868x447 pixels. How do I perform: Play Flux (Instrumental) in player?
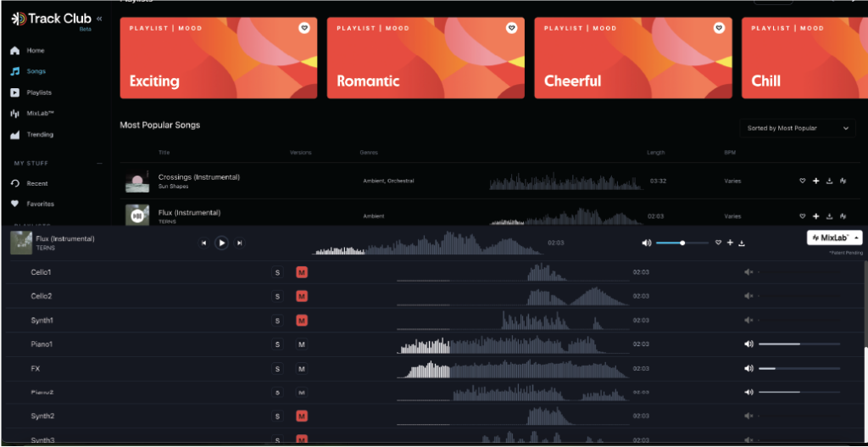point(221,243)
